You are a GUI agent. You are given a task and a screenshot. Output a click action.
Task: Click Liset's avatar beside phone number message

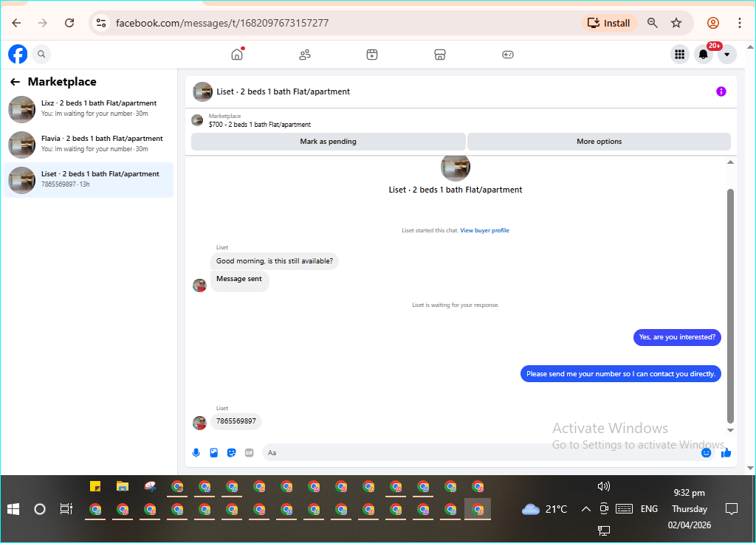199,423
